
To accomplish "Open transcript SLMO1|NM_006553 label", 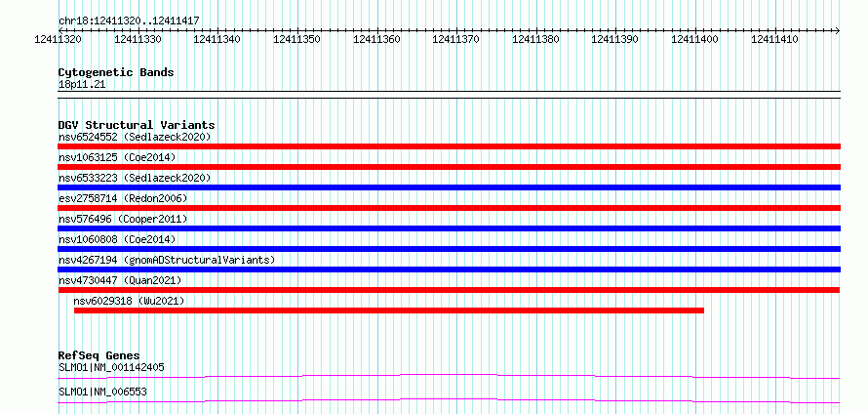I will 102,393.
